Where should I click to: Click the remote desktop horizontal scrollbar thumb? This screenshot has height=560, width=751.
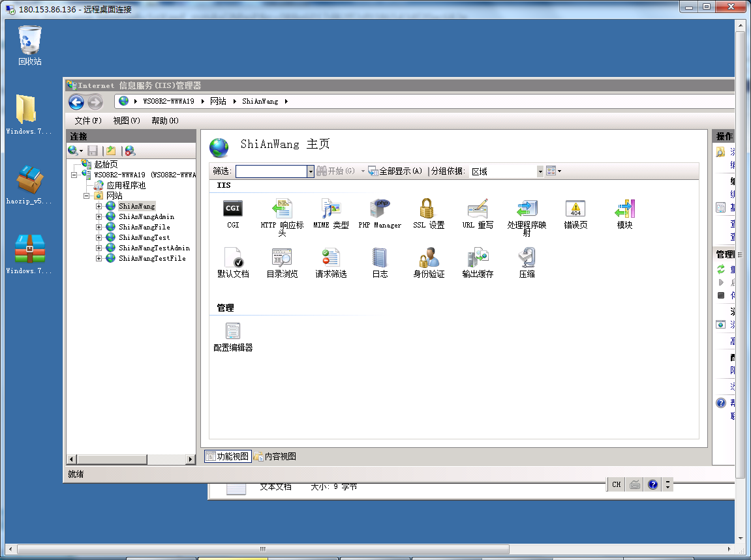[x=262, y=549]
